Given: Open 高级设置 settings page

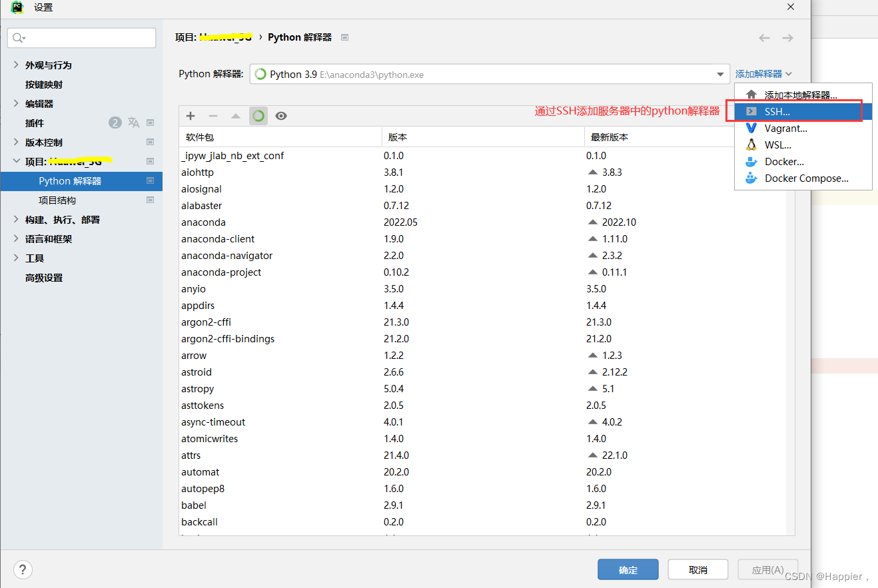Looking at the screenshot, I should [44, 278].
